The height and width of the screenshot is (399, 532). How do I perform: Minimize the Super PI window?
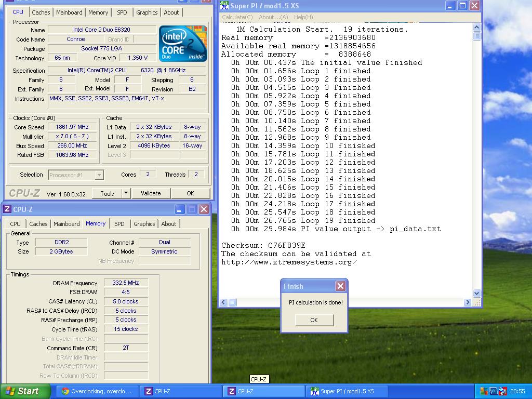[450, 5]
